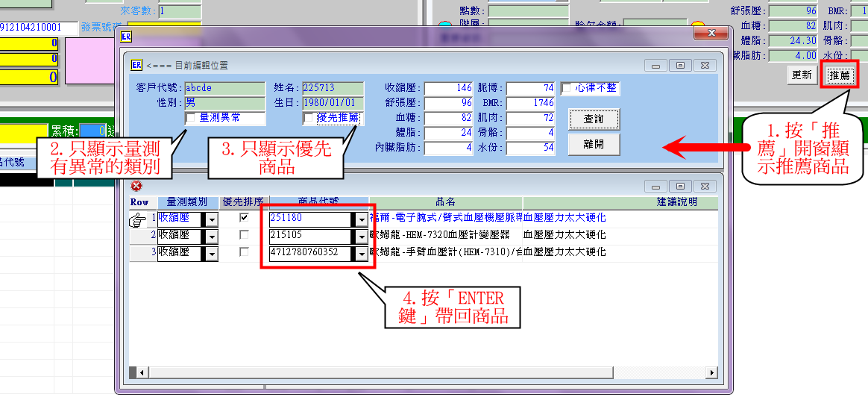Image resolution: width=868 pixels, height=397 pixels.
Task: Click the red X icon above the Row column
Action: 136,186
